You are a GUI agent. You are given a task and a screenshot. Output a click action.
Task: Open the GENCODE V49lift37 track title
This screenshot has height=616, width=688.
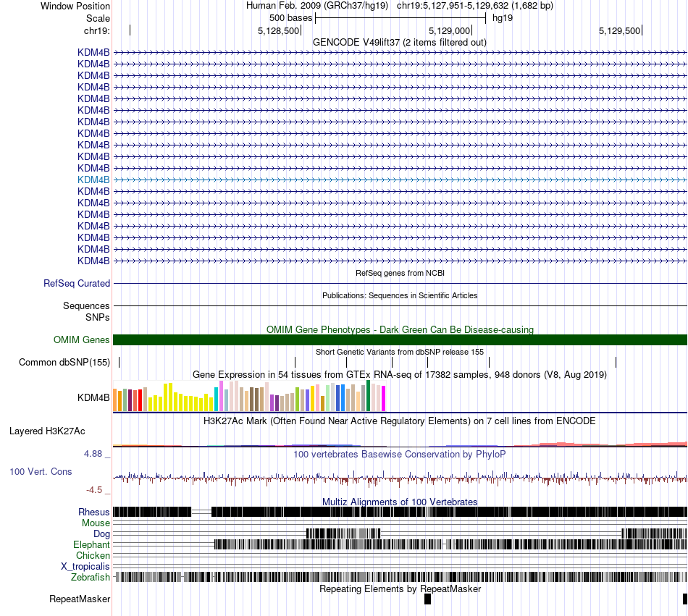(x=399, y=43)
